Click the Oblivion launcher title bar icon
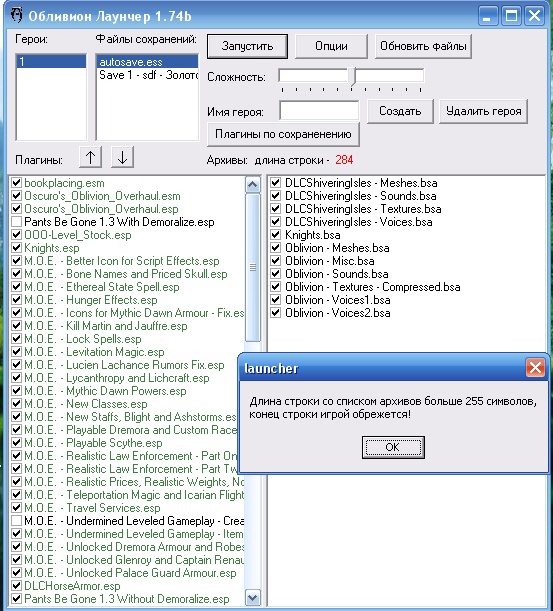This screenshot has height=611, width=553. pos(17,15)
